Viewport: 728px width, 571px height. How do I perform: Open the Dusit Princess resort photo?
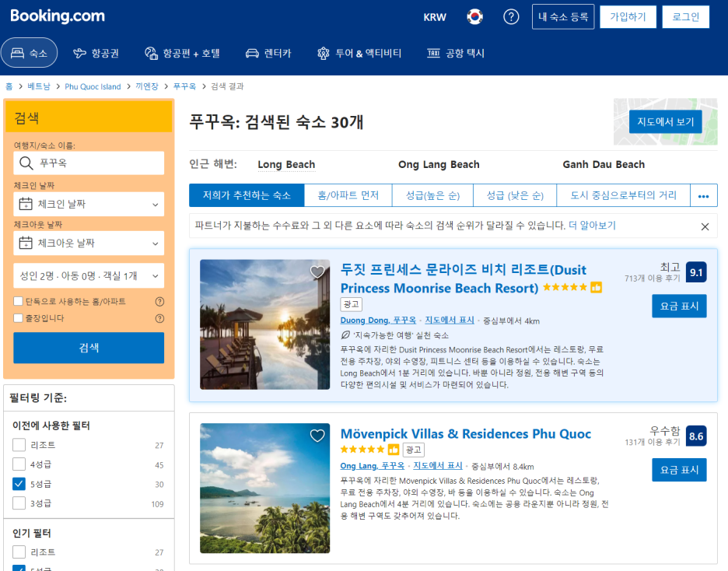pyautogui.click(x=264, y=324)
